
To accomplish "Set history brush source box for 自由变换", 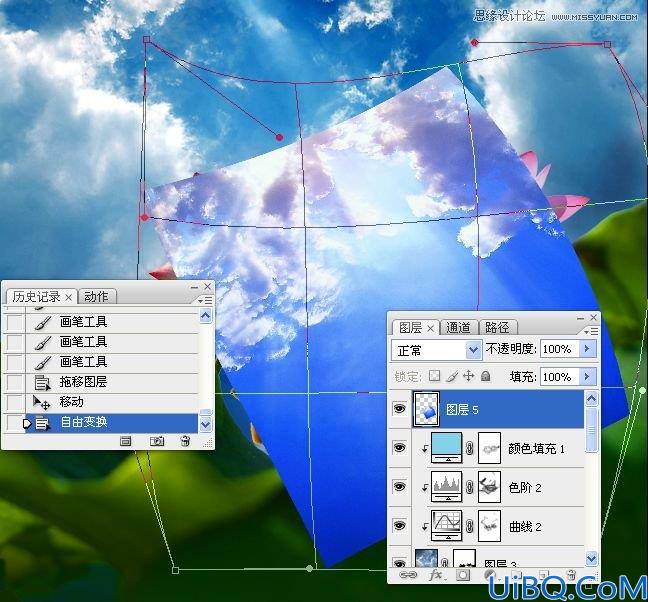I will (x=15, y=423).
